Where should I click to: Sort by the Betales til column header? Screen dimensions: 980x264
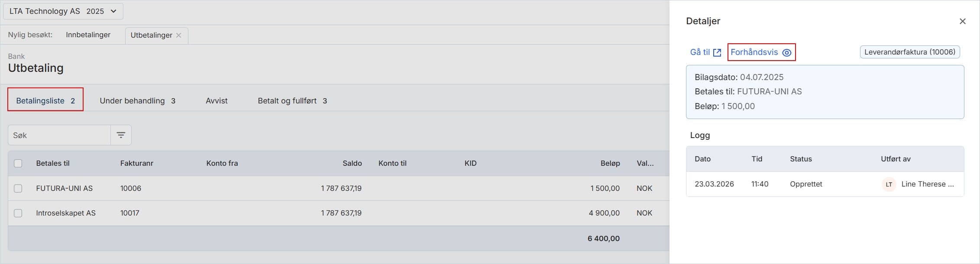tap(53, 164)
